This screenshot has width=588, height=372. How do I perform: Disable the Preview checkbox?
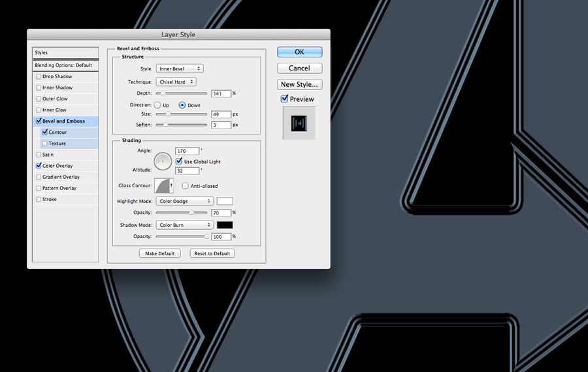284,99
